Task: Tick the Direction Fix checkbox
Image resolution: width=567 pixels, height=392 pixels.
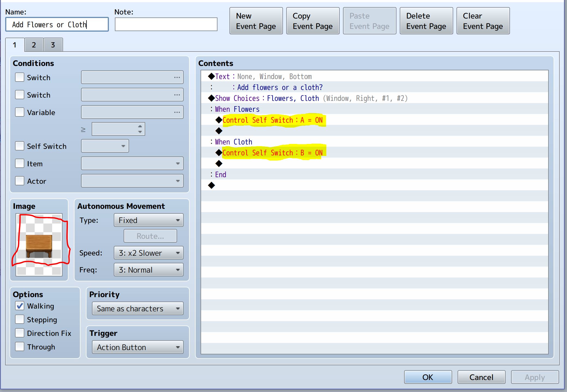Action: coord(20,333)
